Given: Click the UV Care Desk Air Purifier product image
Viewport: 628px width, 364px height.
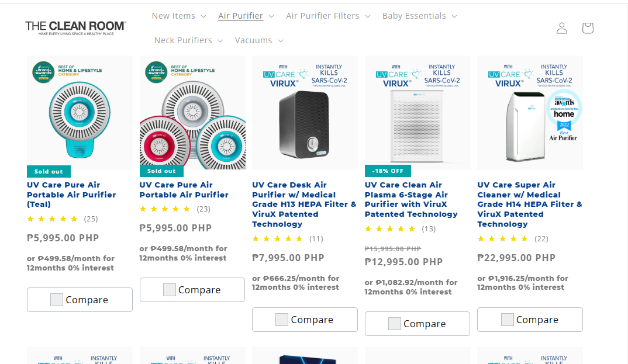Looking at the screenshot, I should pyautogui.click(x=305, y=112).
